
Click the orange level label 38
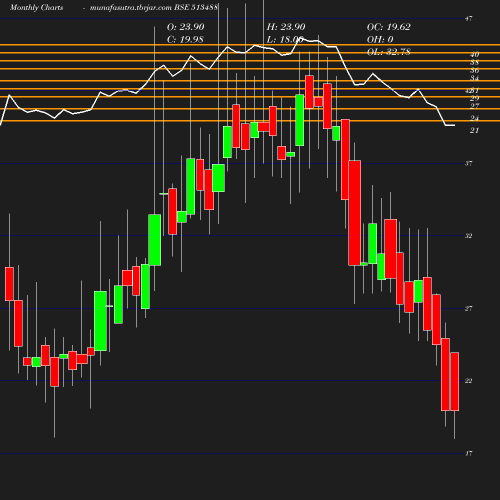tap(475, 62)
